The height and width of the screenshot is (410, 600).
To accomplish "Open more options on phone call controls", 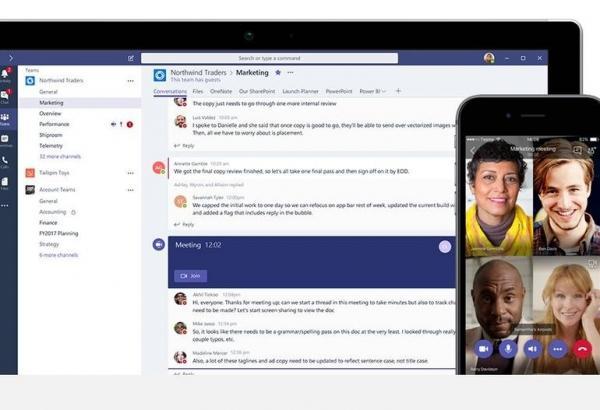I will click(557, 348).
